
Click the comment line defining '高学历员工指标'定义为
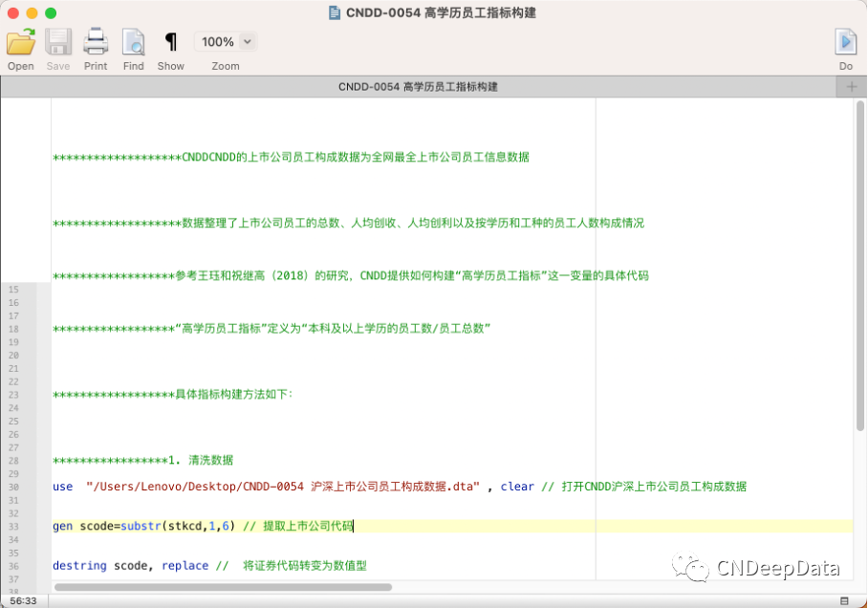[x=271, y=328]
